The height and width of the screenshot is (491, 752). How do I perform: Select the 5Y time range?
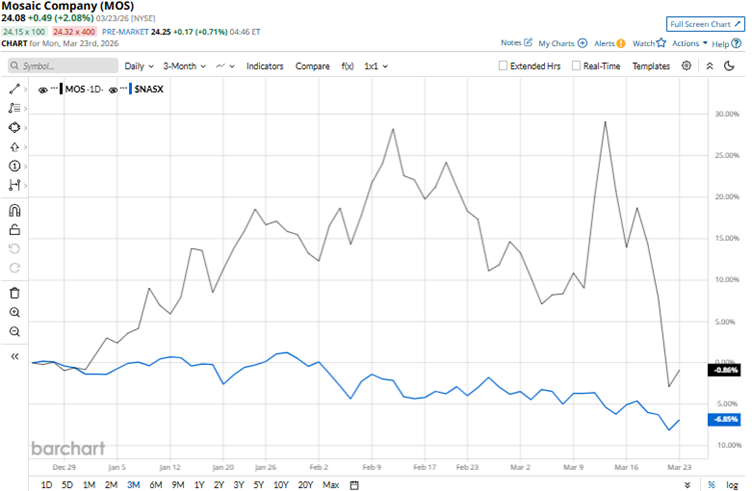(258, 485)
